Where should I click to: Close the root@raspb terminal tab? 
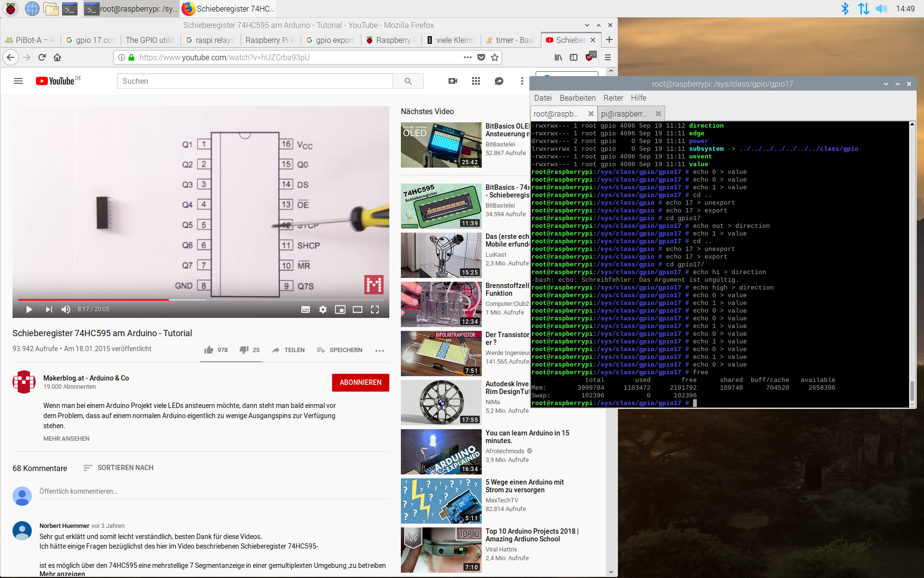[x=590, y=114]
